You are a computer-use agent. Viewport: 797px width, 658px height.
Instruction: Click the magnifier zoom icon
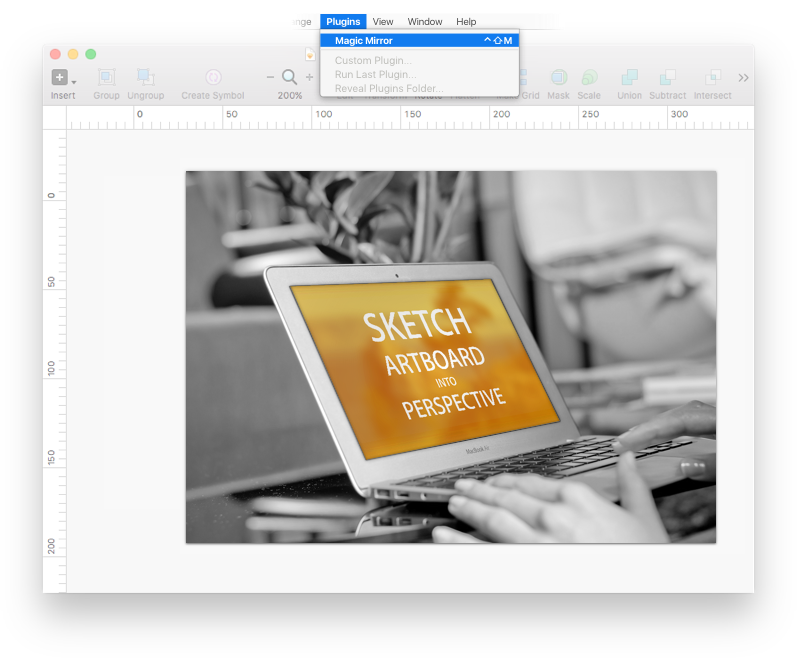pos(290,77)
